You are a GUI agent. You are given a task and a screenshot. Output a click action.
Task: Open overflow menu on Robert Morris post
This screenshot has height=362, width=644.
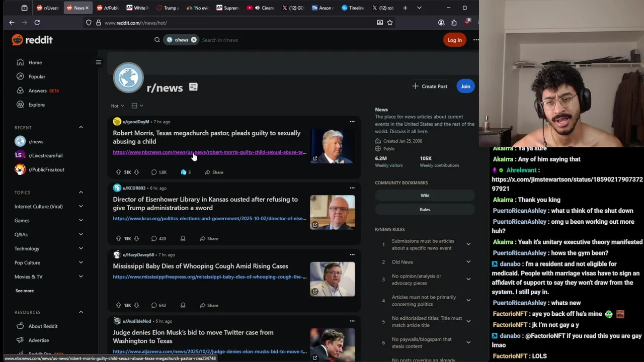pyautogui.click(x=352, y=122)
